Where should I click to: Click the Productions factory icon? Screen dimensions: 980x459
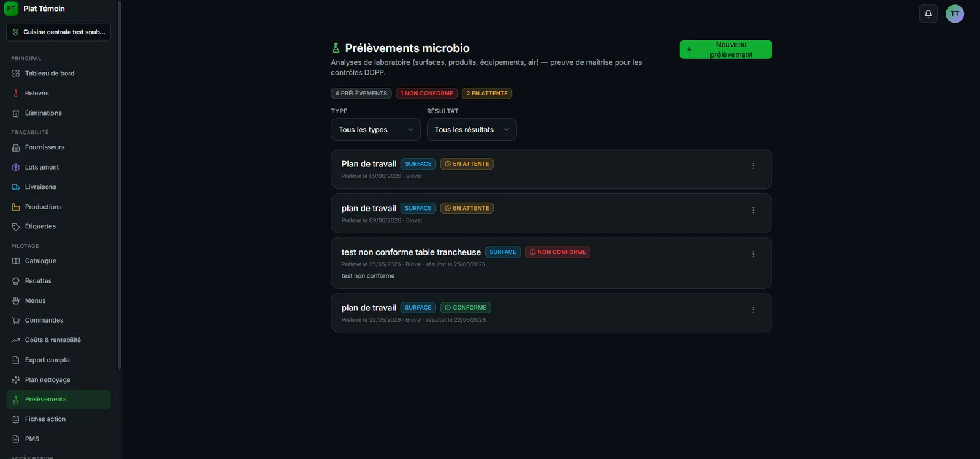pyautogui.click(x=16, y=207)
